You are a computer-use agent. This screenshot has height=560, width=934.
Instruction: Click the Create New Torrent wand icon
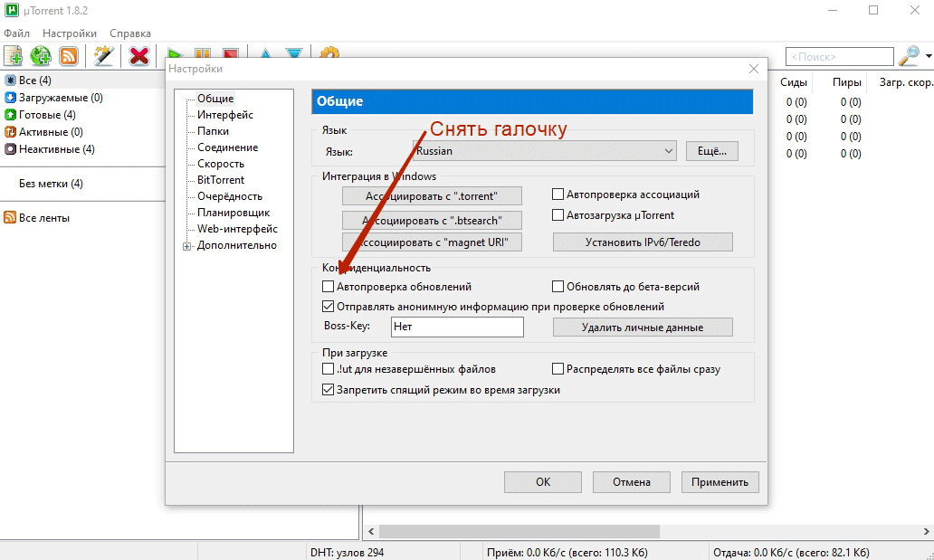(x=104, y=56)
